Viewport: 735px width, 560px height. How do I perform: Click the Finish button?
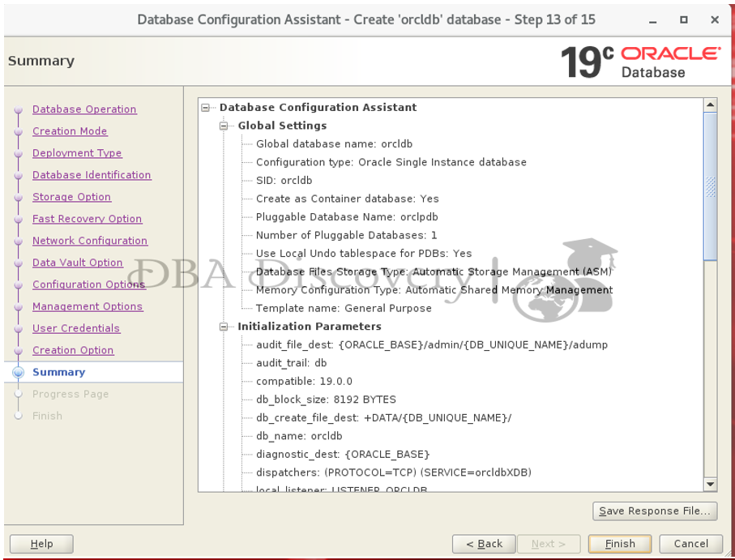tap(620, 544)
